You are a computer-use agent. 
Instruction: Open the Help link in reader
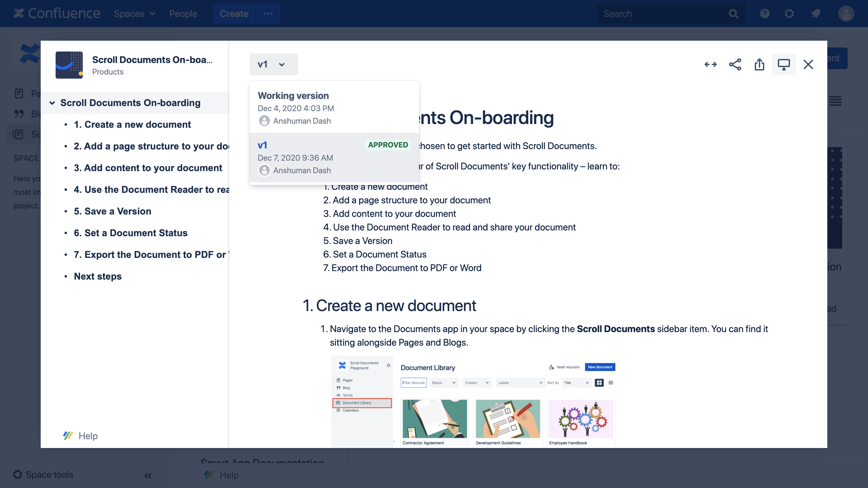point(87,436)
